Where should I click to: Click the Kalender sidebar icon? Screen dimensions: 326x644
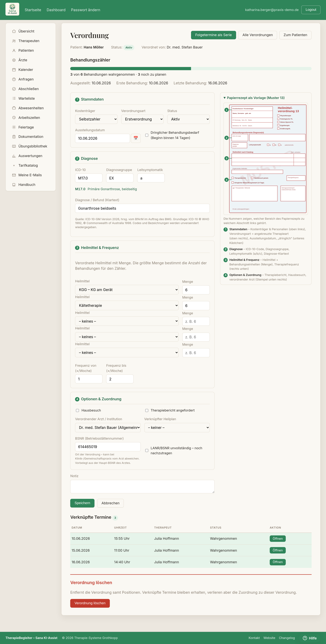click(x=14, y=70)
